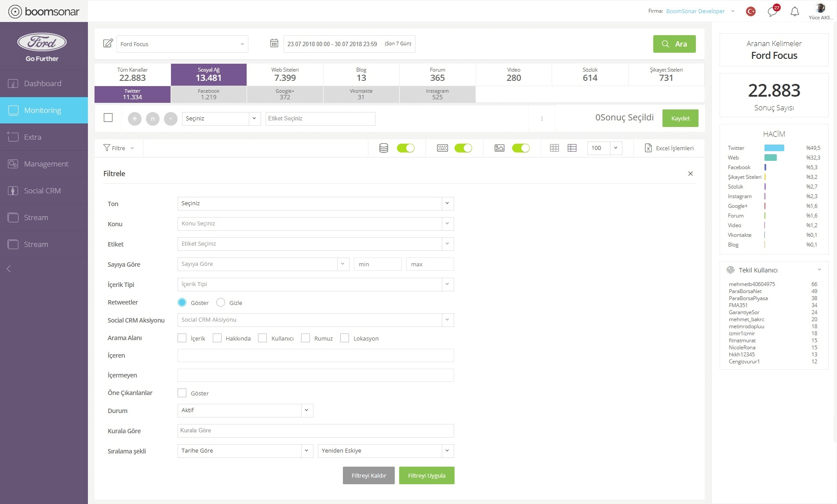This screenshot has width=837, height=504.
Task: Click the Excel file icon
Action: pyautogui.click(x=648, y=148)
